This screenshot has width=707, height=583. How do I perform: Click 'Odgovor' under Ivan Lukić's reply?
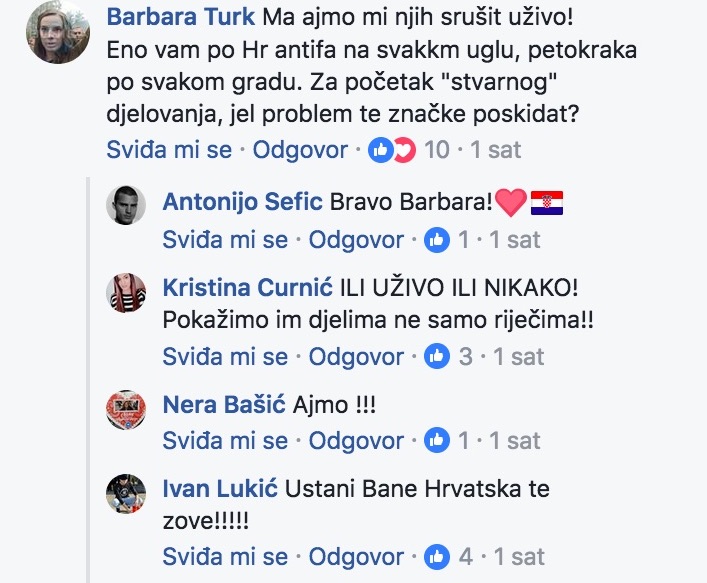point(356,556)
